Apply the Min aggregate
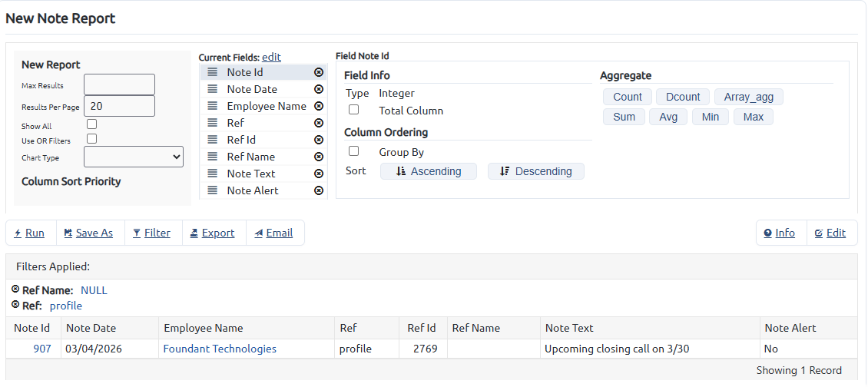The image size is (868, 387). (711, 117)
